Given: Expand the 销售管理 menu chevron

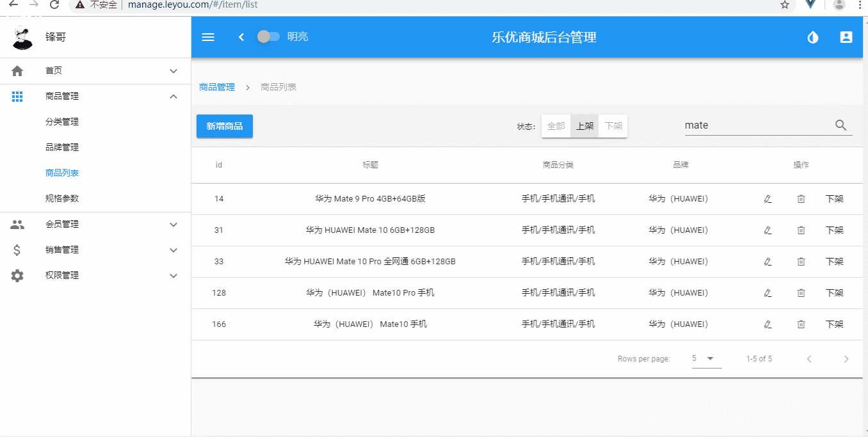Looking at the screenshot, I should (173, 250).
